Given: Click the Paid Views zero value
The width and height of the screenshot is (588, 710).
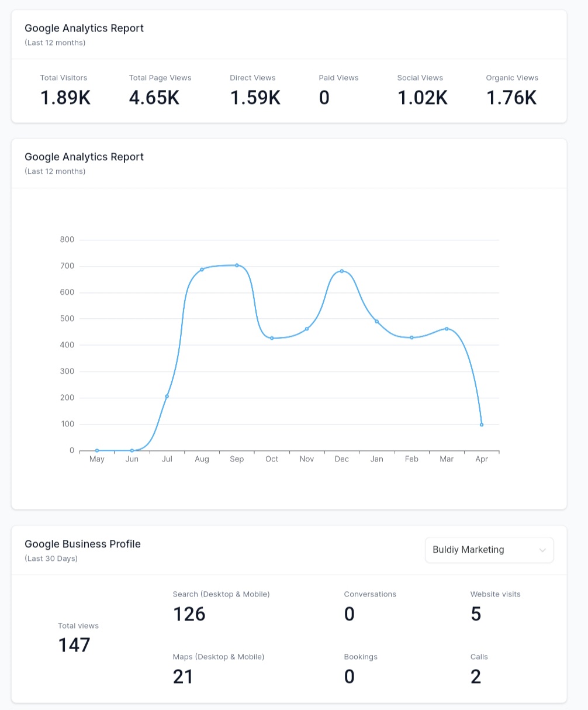Looking at the screenshot, I should 324,98.
